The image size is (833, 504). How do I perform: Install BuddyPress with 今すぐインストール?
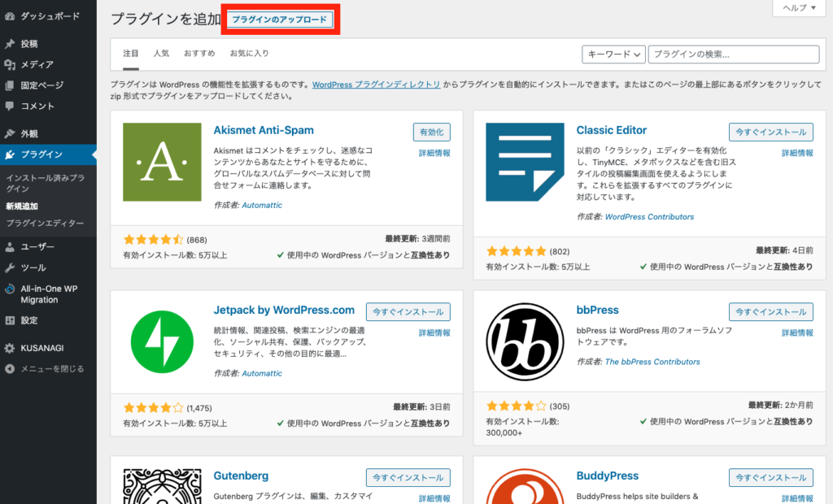click(x=770, y=477)
